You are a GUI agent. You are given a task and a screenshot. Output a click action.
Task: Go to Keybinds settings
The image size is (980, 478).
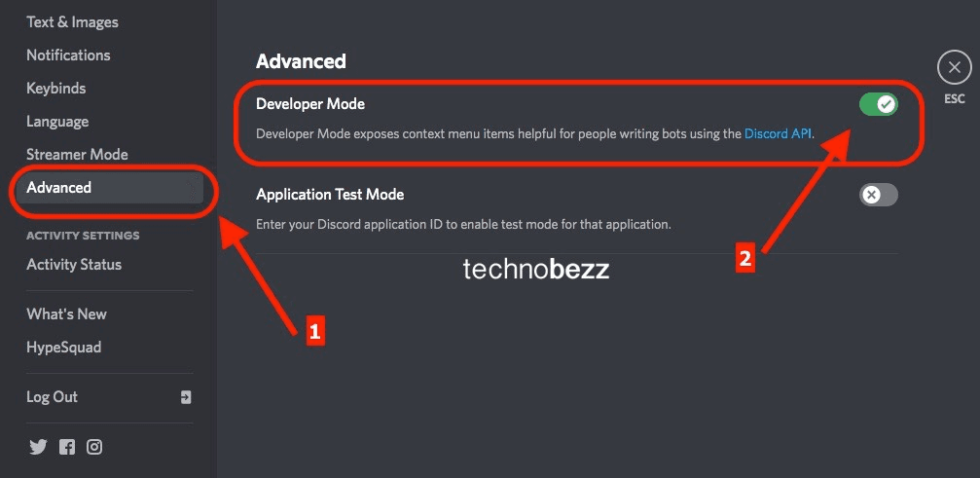[55, 88]
